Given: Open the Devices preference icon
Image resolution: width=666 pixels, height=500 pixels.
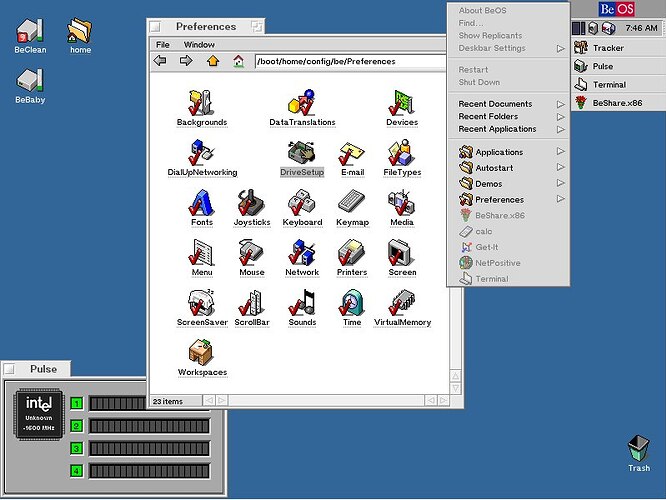Looking at the screenshot, I should click(402, 103).
